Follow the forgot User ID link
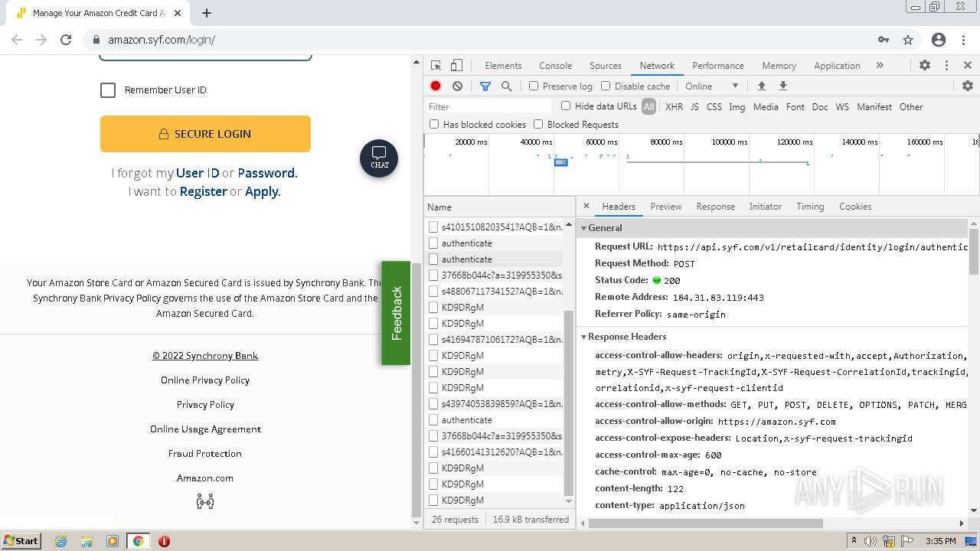 (198, 173)
